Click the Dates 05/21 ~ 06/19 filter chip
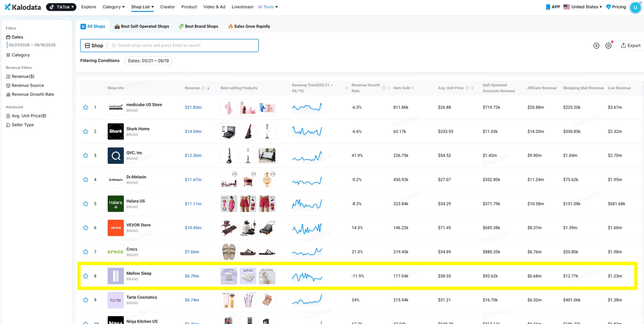 [149, 61]
